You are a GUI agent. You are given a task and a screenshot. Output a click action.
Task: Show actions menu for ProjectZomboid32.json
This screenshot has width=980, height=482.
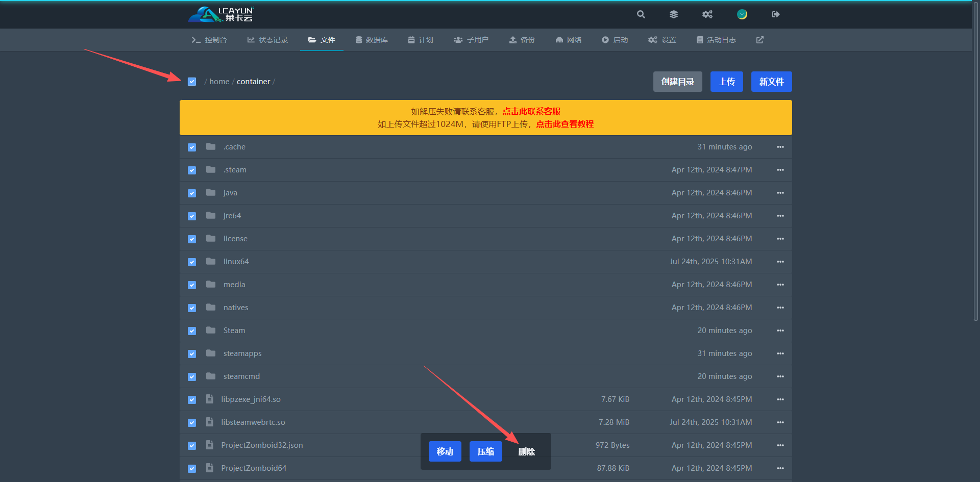(x=780, y=445)
